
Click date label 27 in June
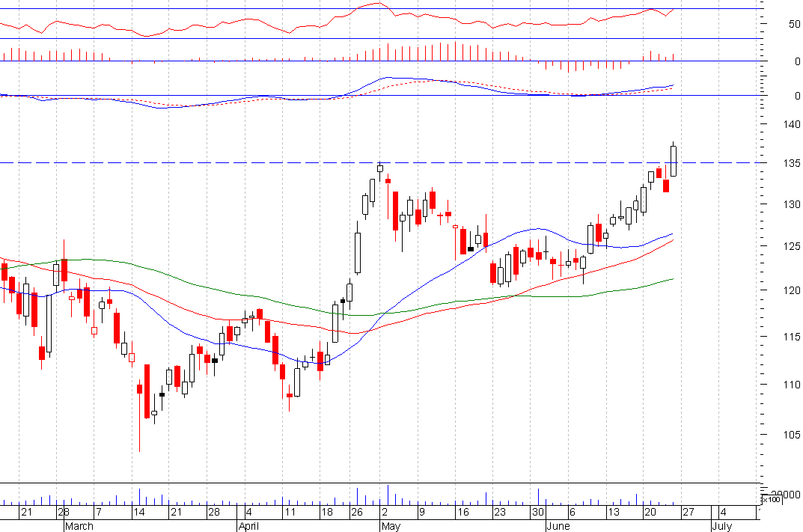(688, 512)
